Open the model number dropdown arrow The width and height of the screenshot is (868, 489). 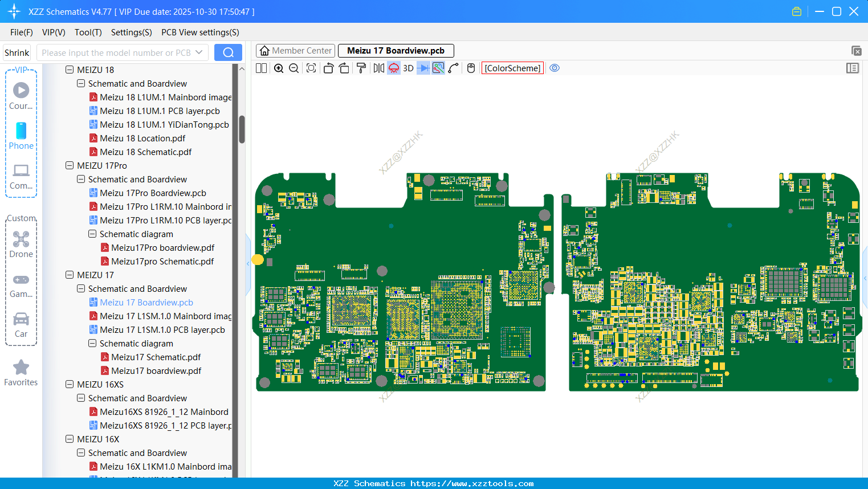tap(199, 52)
